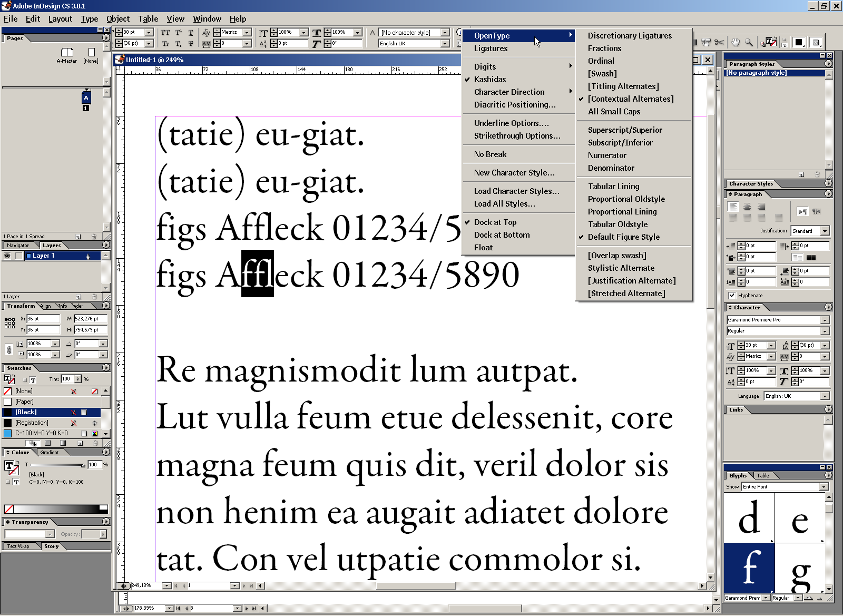
Task: Select the C=100 M=0 Y=0 K=0 swatch
Action: (x=52, y=433)
